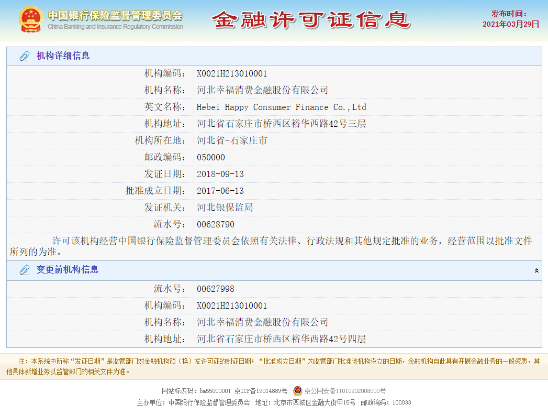Click the 中国银行保险监督管理委员会 header title
548x415 pixels.
click(x=115, y=15)
